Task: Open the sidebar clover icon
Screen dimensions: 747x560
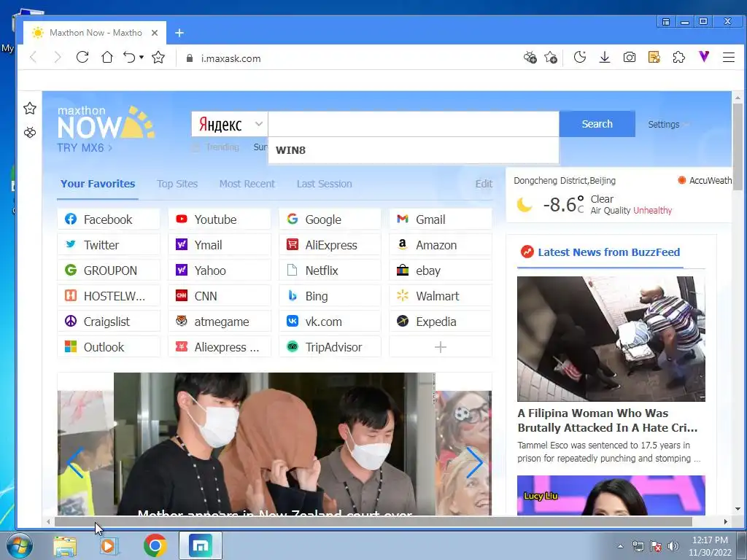Action: point(30,133)
